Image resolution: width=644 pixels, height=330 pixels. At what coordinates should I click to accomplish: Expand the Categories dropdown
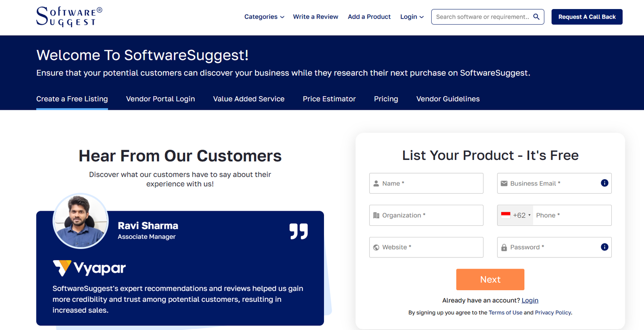(264, 17)
